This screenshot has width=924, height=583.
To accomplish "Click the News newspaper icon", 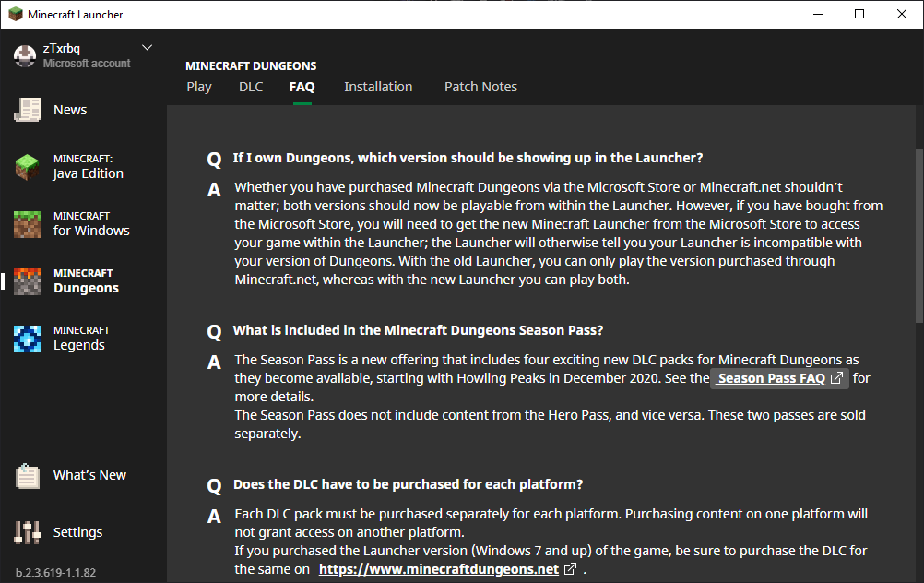I will 27,110.
